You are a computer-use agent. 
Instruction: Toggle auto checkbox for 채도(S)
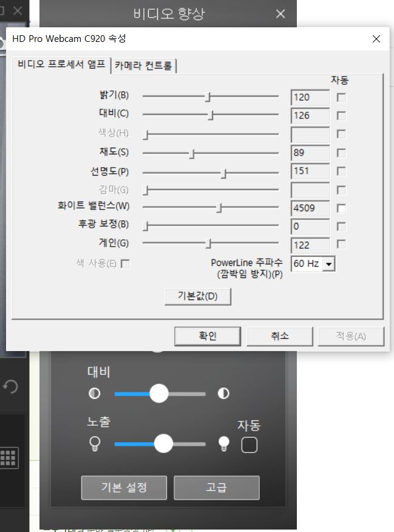click(x=341, y=152)
